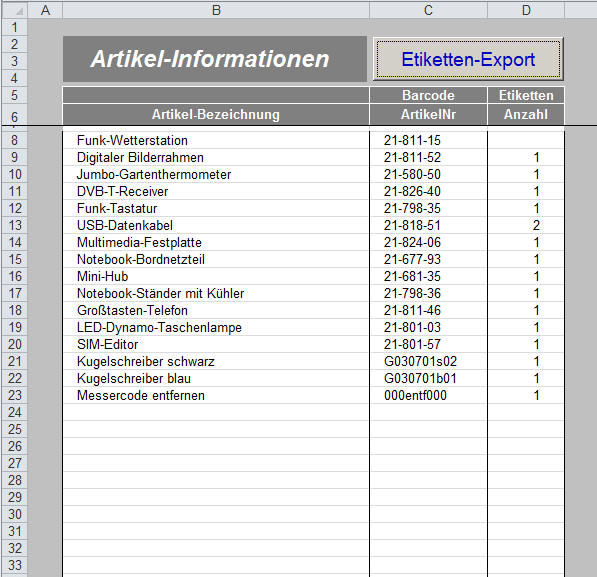
Task: Select cell Jumbo-Gartenthermometer
Action: point(216,174)
